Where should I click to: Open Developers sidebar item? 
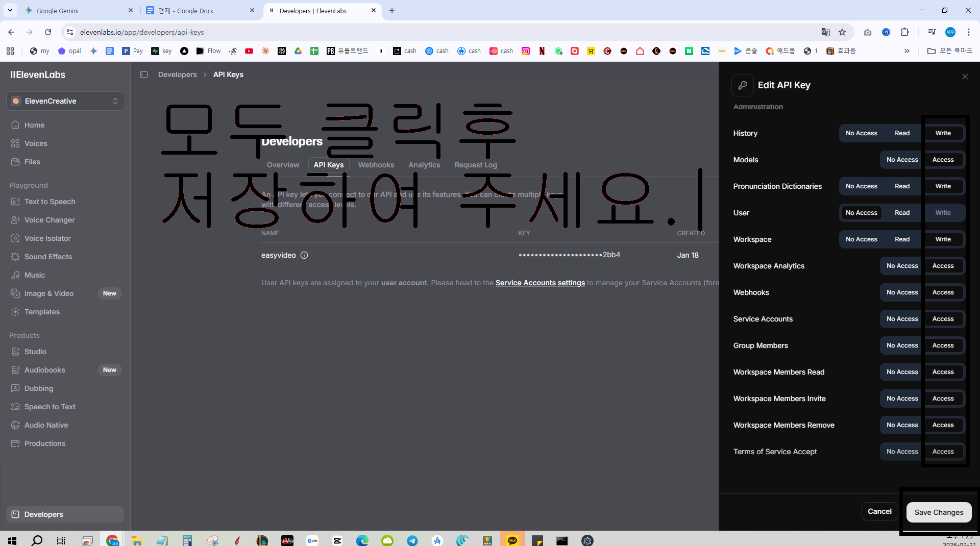(65, 514)
